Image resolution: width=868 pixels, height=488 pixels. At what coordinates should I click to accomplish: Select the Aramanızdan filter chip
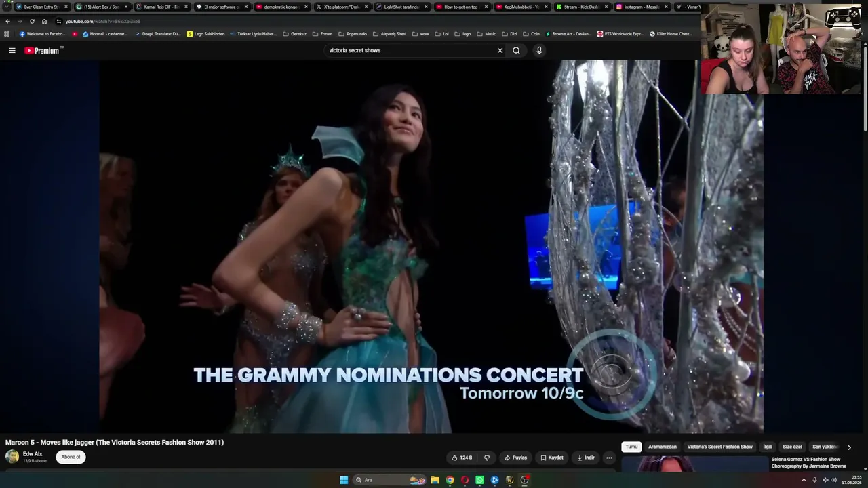coord(663,447)
